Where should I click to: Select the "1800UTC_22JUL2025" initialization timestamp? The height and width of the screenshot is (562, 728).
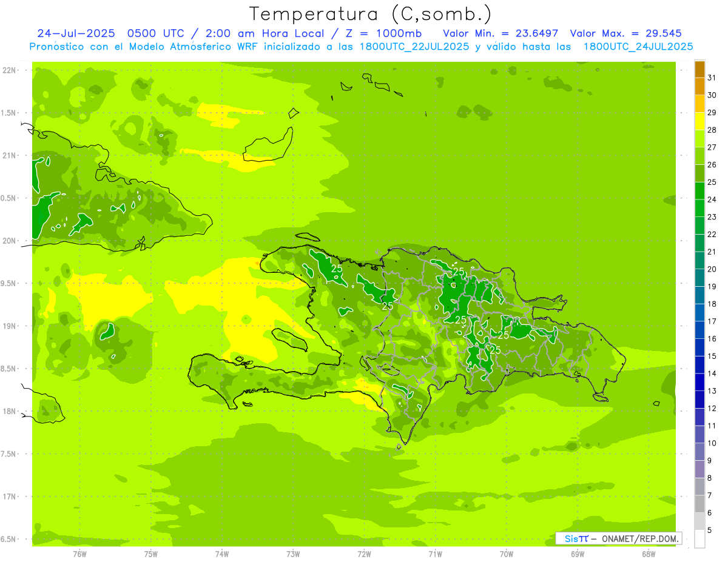click(414, 47)
